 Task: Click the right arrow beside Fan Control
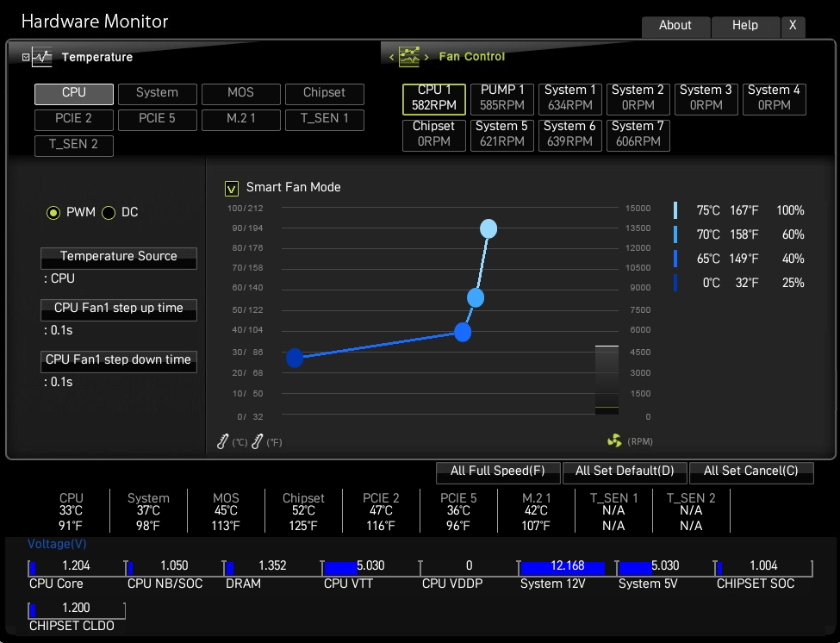point(426,57)
